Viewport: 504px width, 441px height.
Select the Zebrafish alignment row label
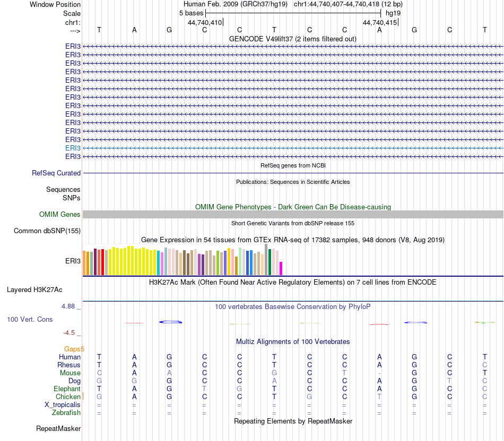coord(66,413)
